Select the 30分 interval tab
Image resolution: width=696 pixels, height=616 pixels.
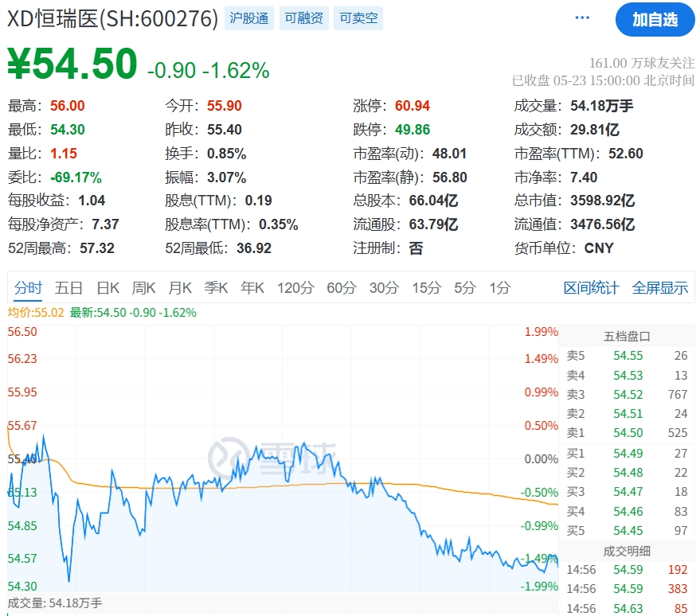pyautogui.click(x=384, y=288)
